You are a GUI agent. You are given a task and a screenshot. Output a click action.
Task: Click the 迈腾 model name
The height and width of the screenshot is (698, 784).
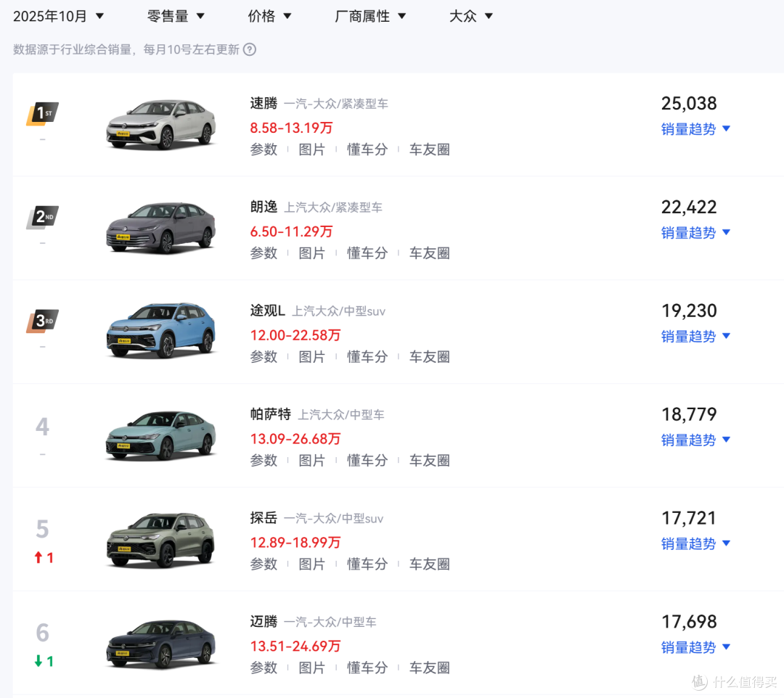[x=264, y=622]
